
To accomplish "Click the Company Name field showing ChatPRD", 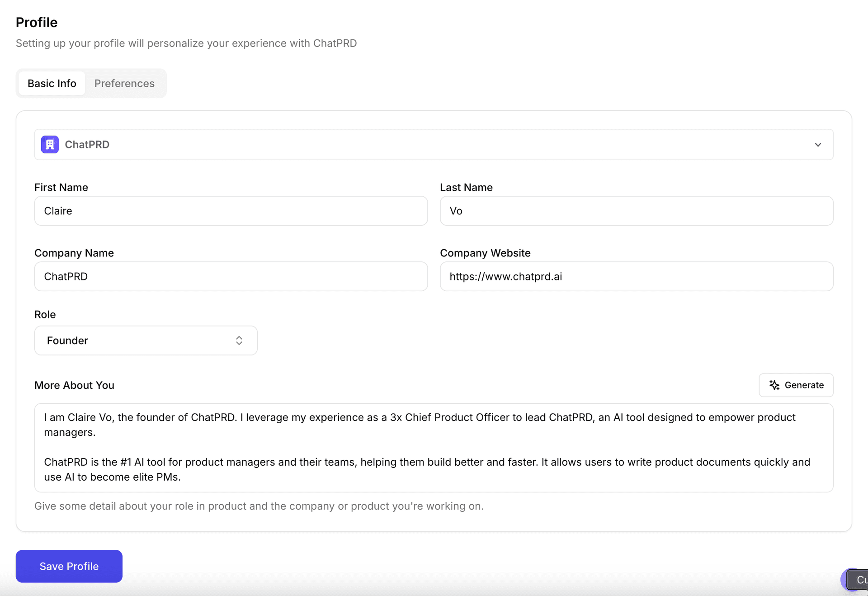I will pyautogui.click(x=231, y=276).
